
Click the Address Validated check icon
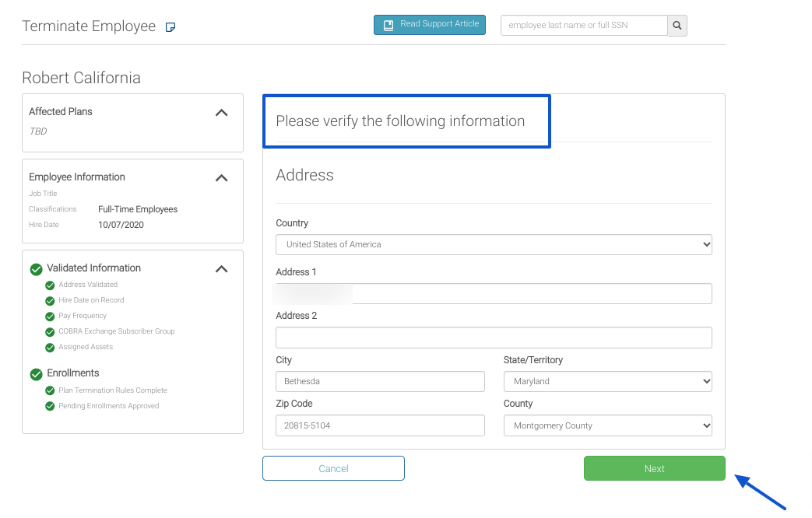click(50, 285)
